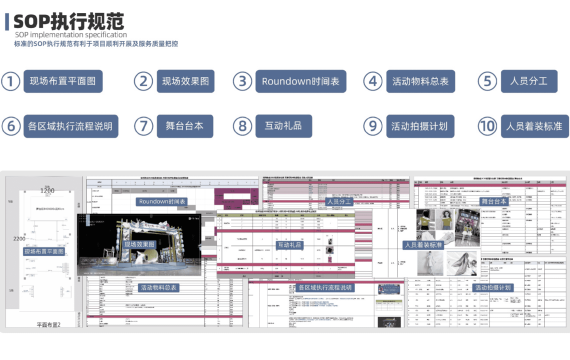Click the 互动礼品 label on table
This screenshot has width=570, height=360.
click(x=289, y=245)
